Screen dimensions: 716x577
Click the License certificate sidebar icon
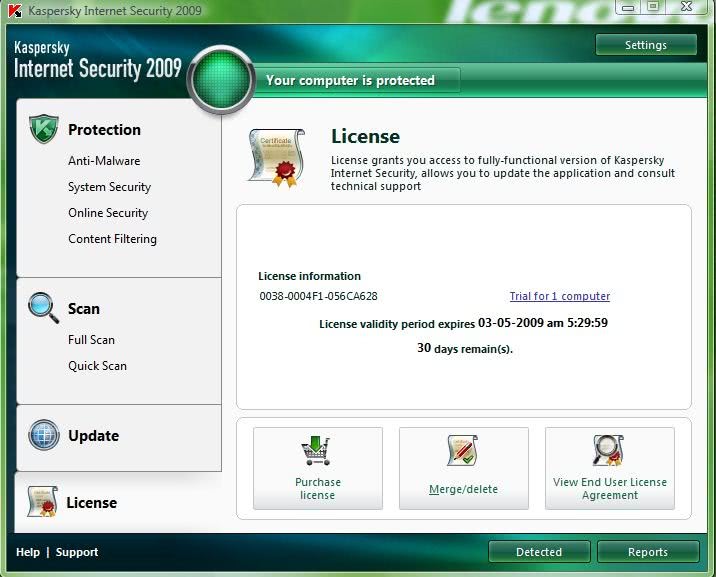pos(42,501)
